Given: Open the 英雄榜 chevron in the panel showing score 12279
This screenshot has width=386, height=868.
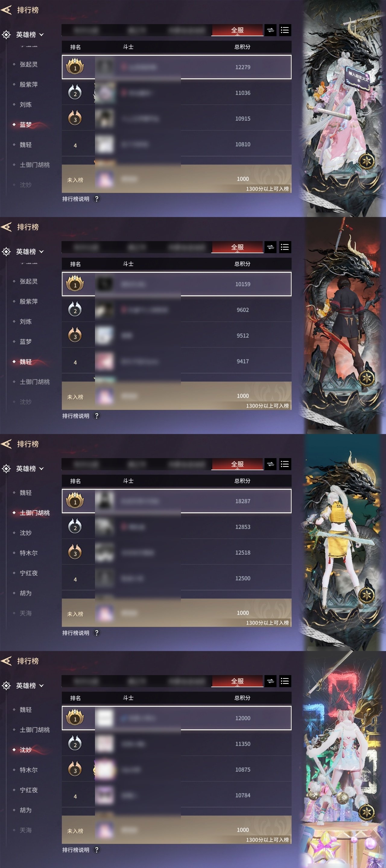Looking at the screenshot, I should point(42,35).
